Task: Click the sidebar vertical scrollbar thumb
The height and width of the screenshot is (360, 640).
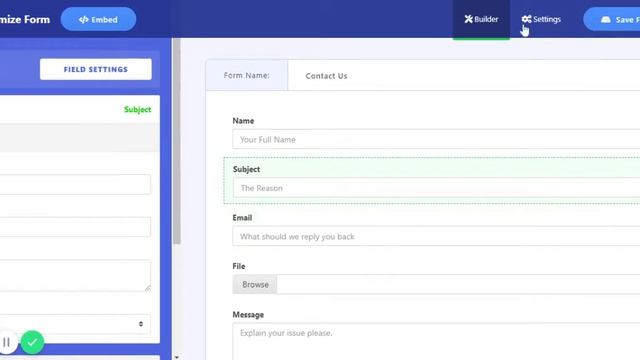Action: pyautogui.click(x=177, y=141)
